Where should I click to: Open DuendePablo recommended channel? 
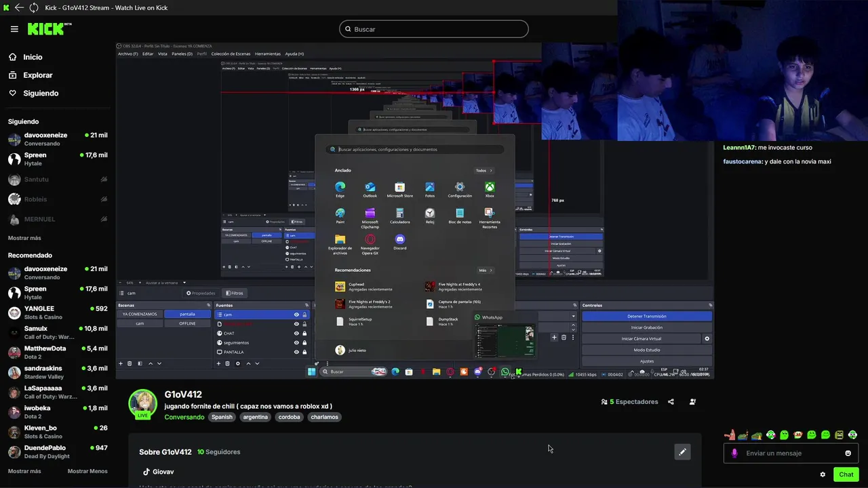tap(57, 451)
